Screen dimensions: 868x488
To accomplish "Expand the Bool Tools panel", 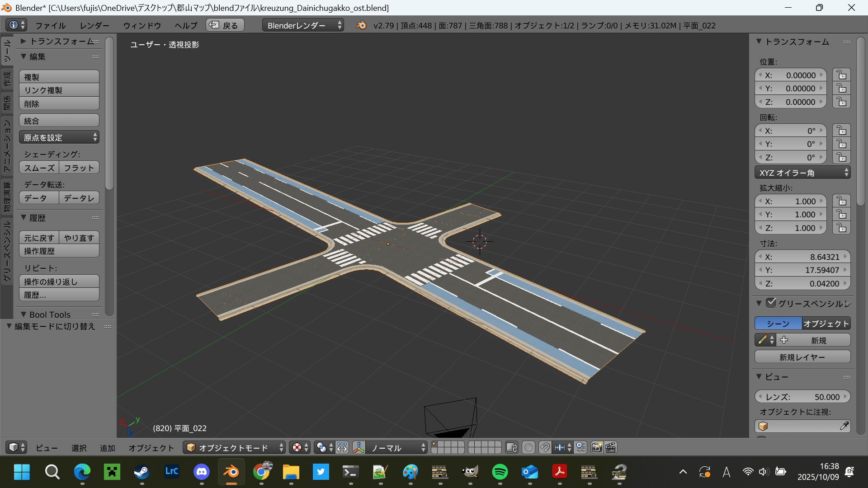I will 50,314.
